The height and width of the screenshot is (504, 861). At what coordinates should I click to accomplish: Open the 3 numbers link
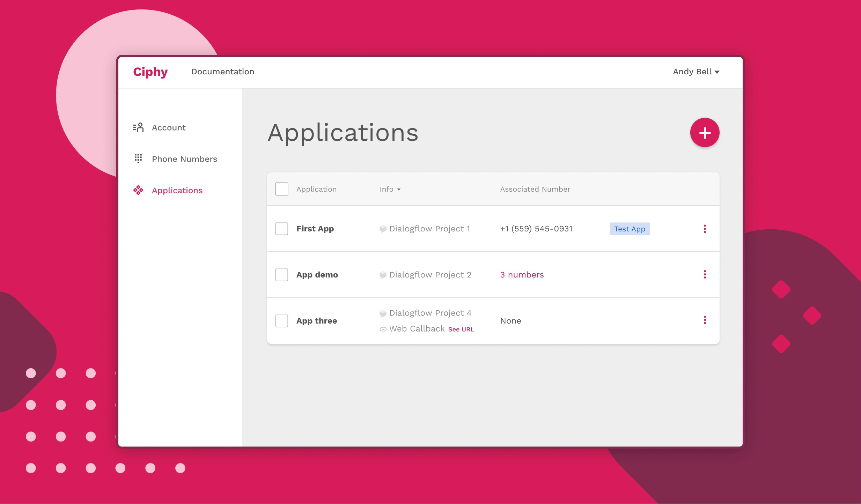pyautogui.click(x=522, y=275)
